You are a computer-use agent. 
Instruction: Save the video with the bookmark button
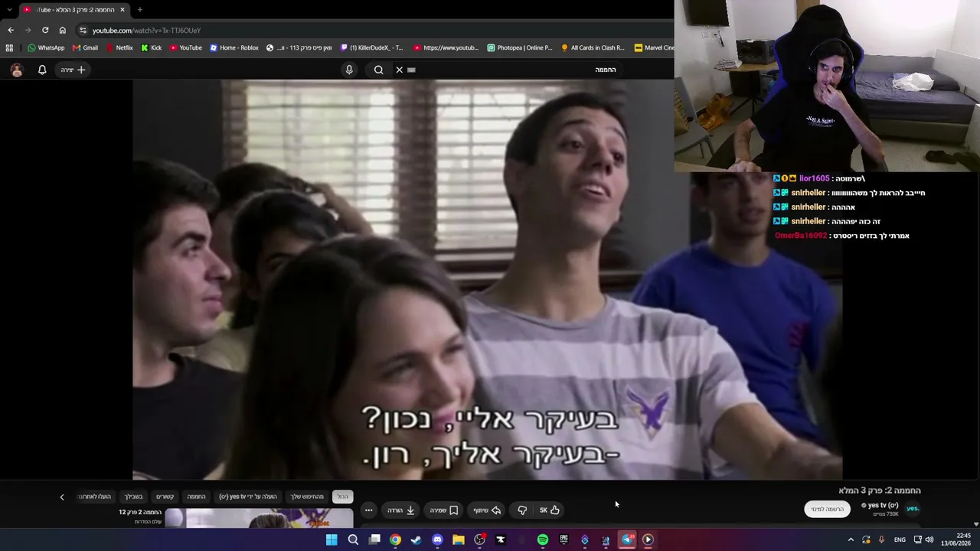coord(444,510)
